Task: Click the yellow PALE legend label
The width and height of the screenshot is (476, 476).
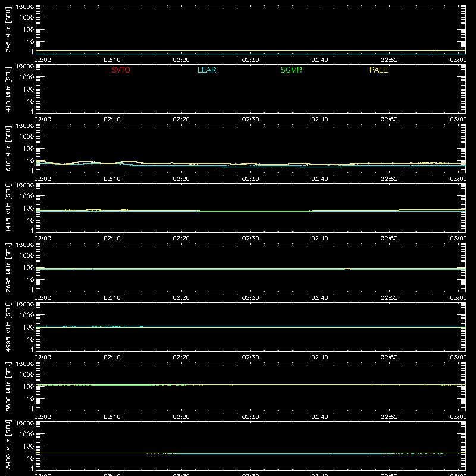Action: pos(378,70)
